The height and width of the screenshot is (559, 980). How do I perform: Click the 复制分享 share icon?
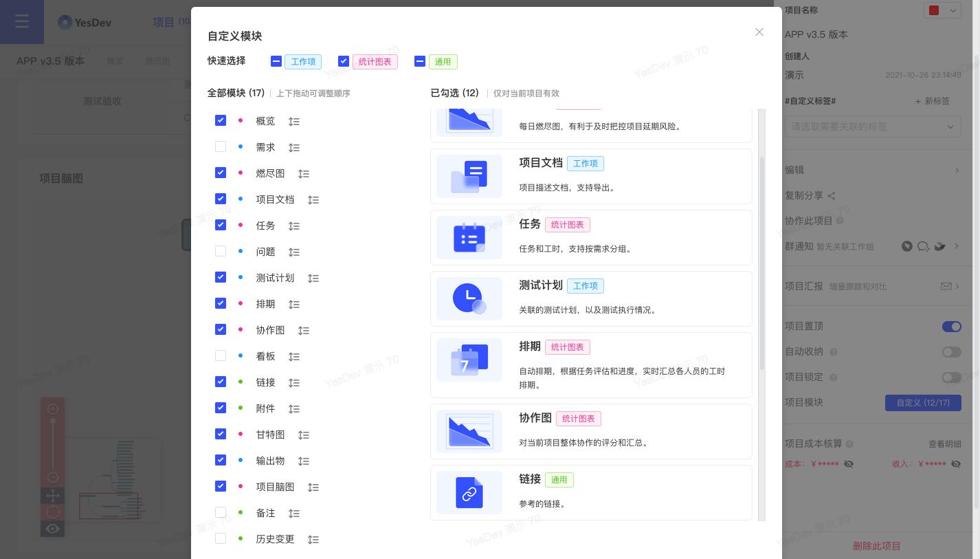pos(831,195)
